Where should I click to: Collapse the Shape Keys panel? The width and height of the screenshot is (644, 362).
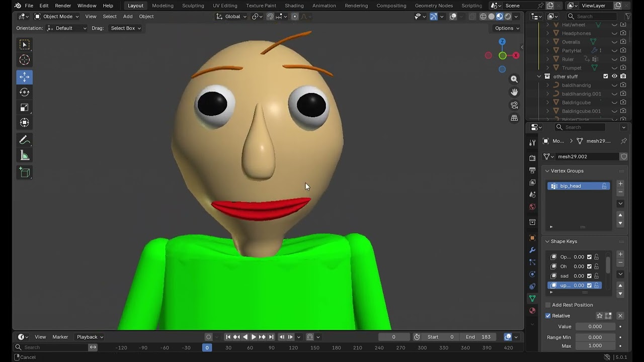(547, 241)
